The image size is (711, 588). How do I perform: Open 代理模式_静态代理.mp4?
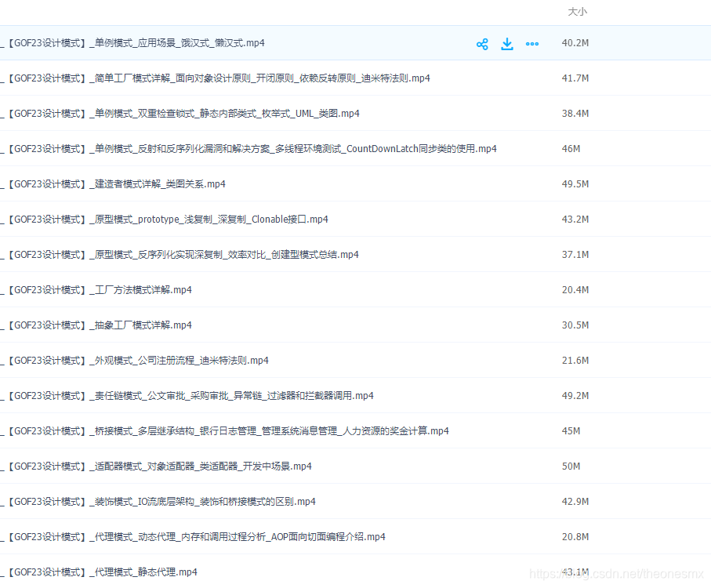(x=99, y=573)
